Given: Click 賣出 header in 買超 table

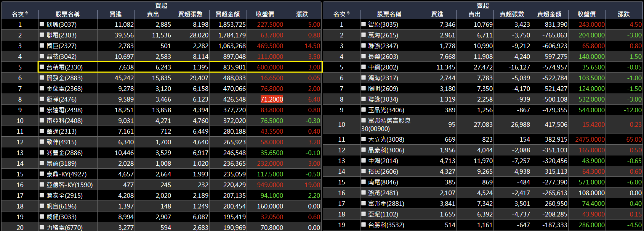Looking at the screenshot, I should 153,14.
